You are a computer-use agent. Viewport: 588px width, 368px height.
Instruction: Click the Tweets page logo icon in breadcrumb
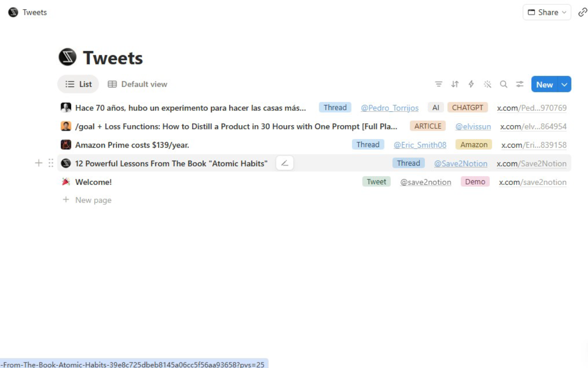[13, 12]
